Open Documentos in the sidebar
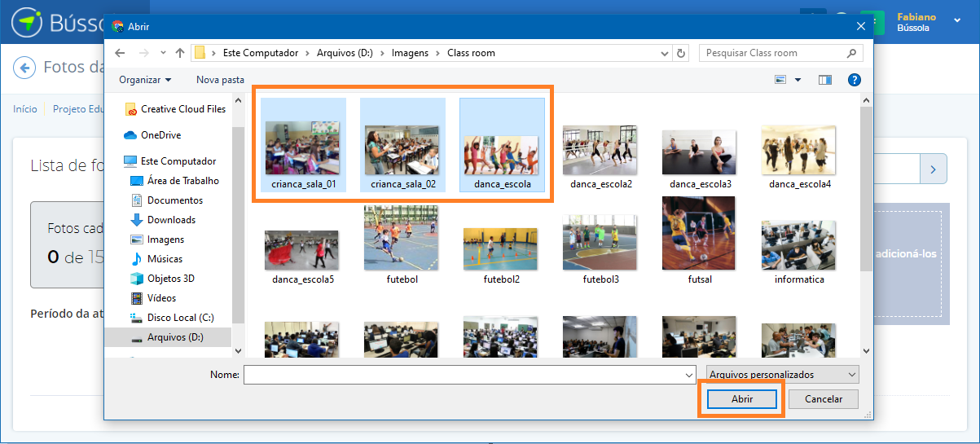The image size is (980, 444). (166, 200)
